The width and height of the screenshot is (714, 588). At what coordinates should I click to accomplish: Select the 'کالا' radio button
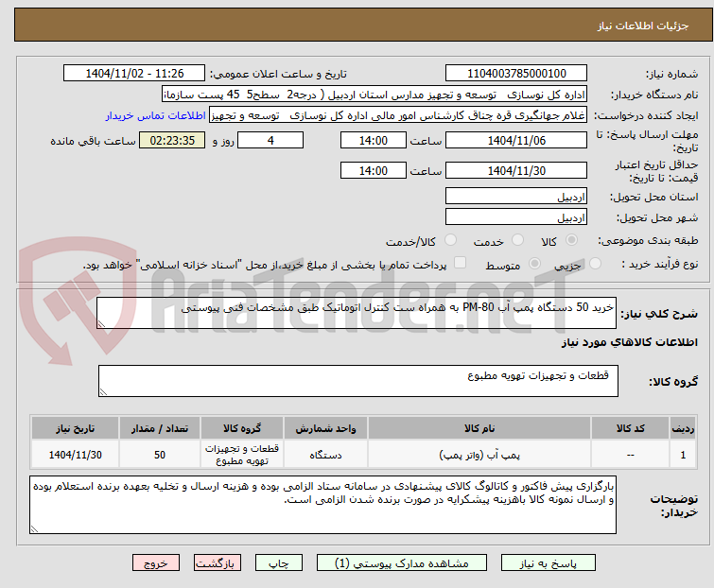click(571, 240)
